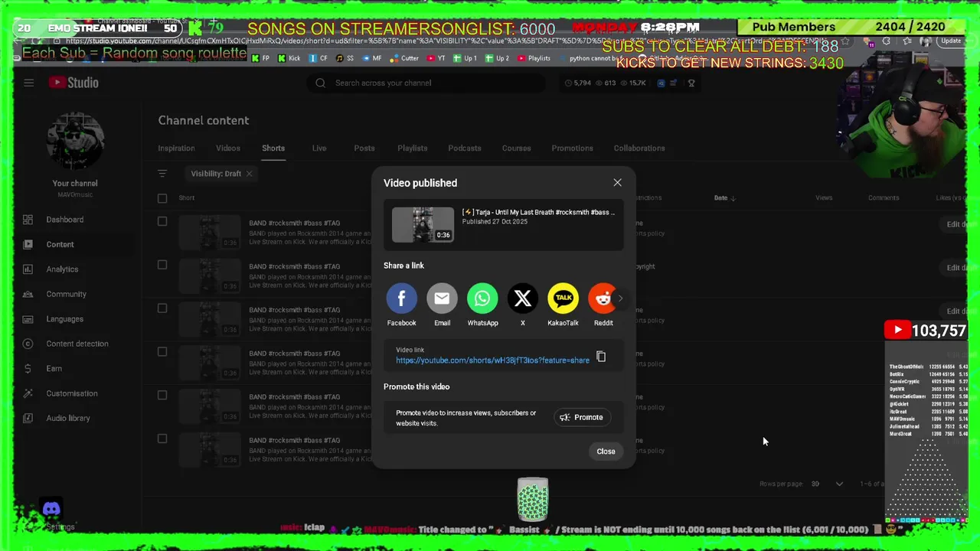Tick the select-all checkbox beside Short header
The image size is (980, 551).
pos(162,198)
